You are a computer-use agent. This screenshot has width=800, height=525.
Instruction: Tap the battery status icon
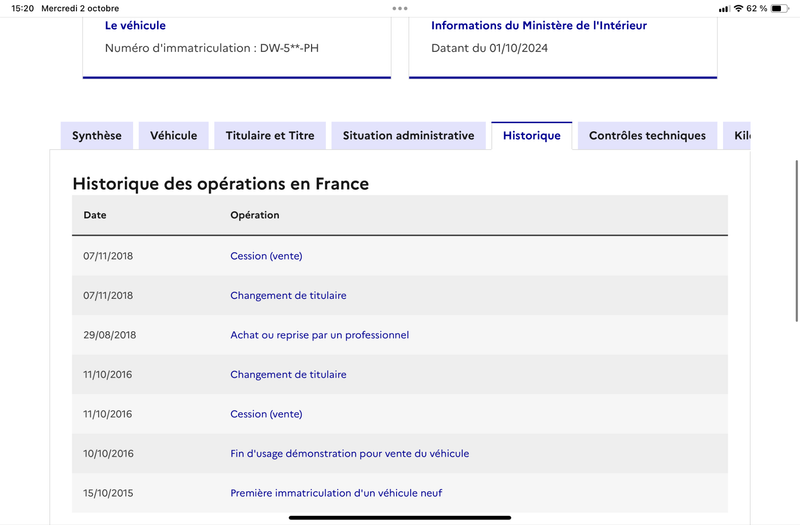click(780, 8)
